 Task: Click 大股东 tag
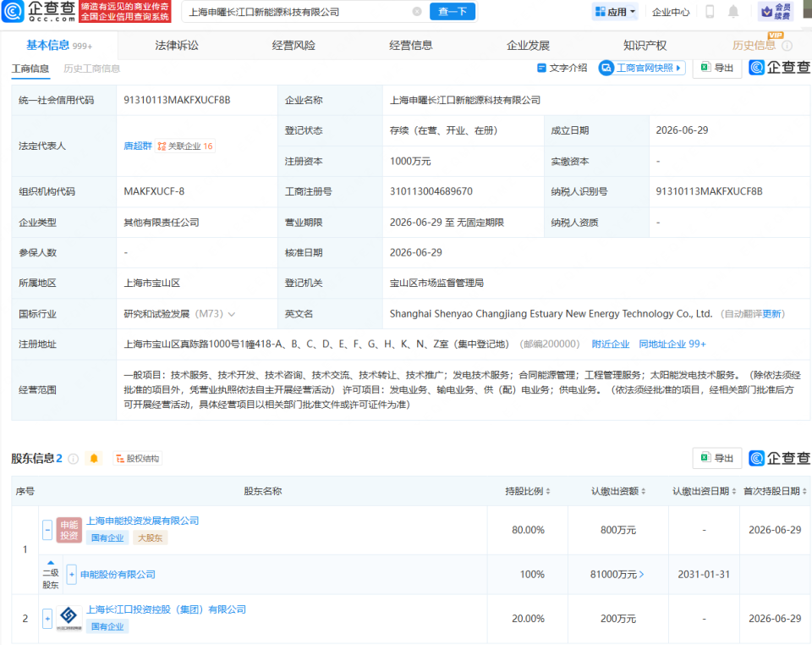pos(151,537)
